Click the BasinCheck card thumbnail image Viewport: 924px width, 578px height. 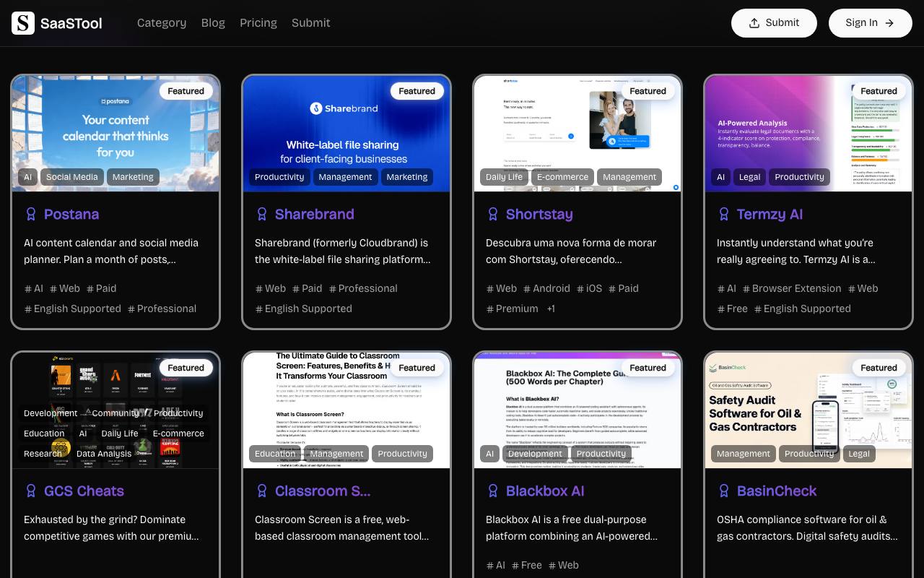coord(808,410)
